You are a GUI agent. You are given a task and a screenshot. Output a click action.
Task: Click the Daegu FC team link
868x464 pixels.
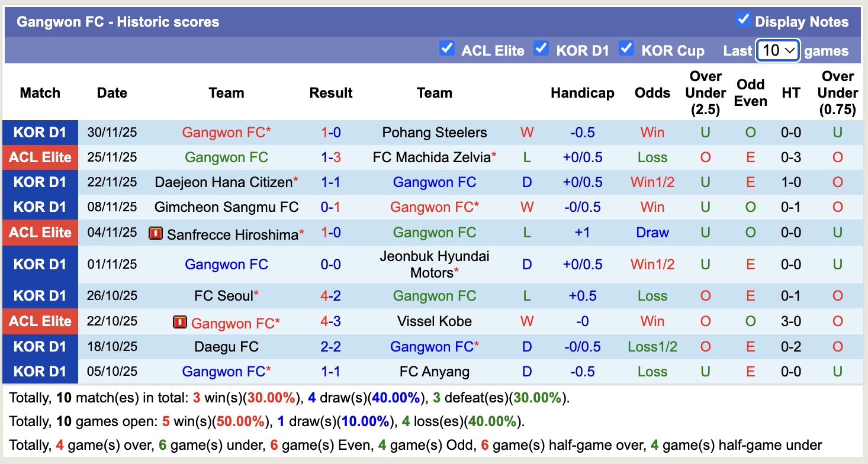click(226, 347)
